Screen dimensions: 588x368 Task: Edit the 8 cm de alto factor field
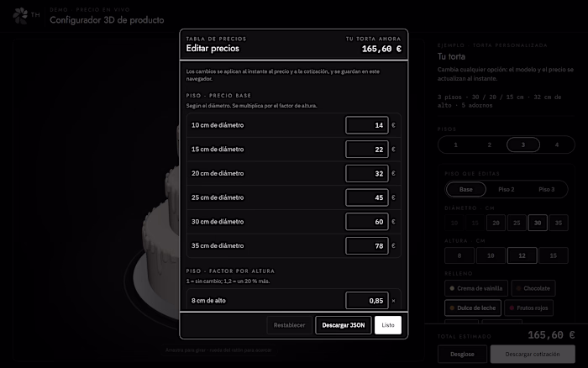[367, 301]
